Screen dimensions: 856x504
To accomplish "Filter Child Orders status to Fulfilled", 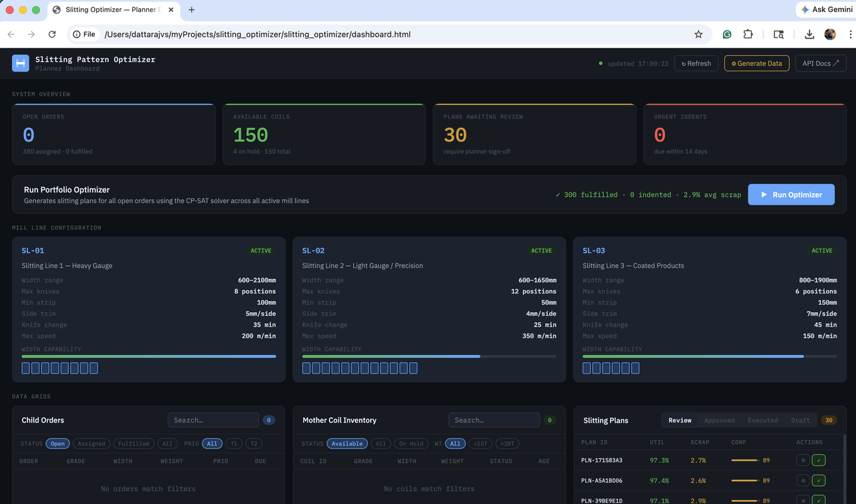I will coord(134,444).
